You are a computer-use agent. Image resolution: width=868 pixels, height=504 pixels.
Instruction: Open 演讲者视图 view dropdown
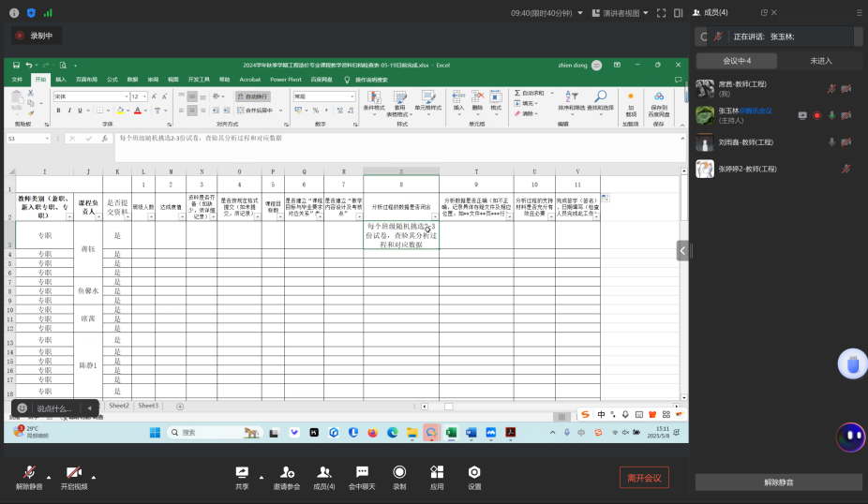620,13
